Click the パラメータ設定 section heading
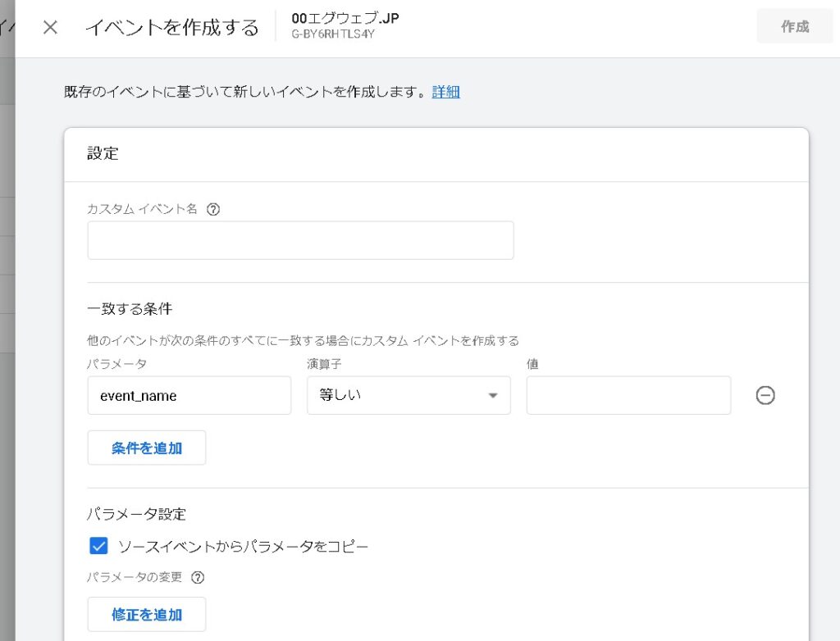 pos(136,514)
